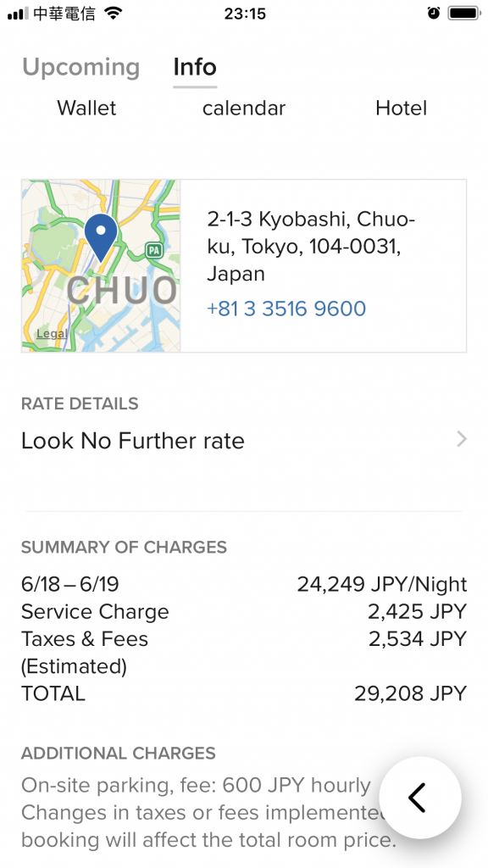Tap the 29,208 JPY total amount
The width and height of the screenshot is (488, 868).
click(411, 693)
